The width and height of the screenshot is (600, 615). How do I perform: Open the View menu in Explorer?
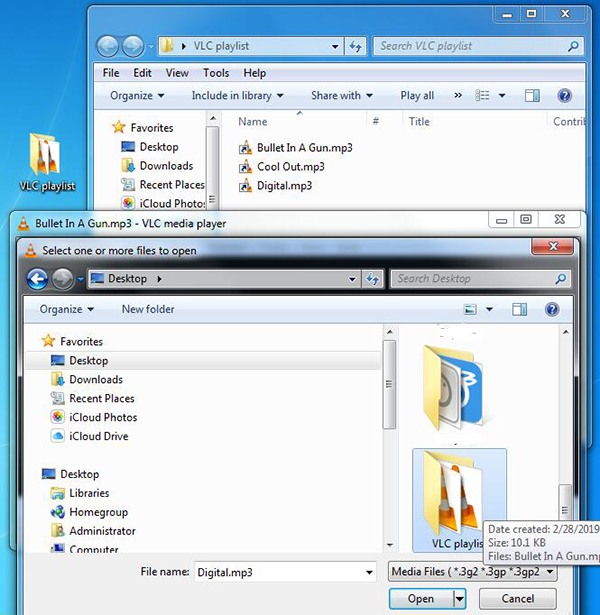pyautogui.click(x=177, y=73)
